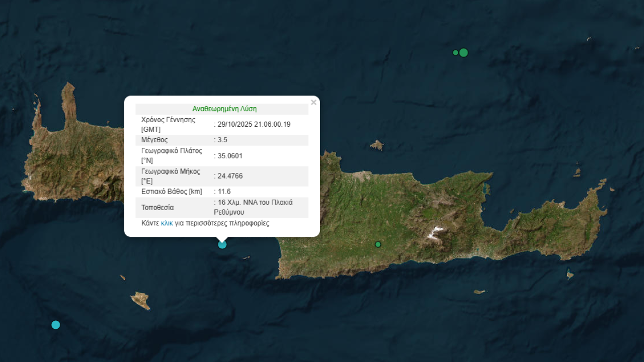Click the small green marker north of Crete
This screenshot has height=362, width=644.
pyautogui.click(x=455, y=53)
